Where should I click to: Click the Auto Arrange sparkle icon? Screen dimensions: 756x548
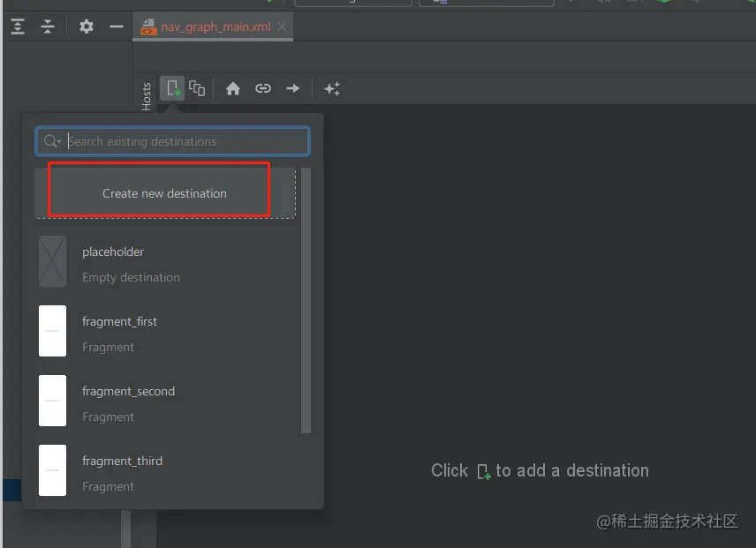(x=332, y=88)
